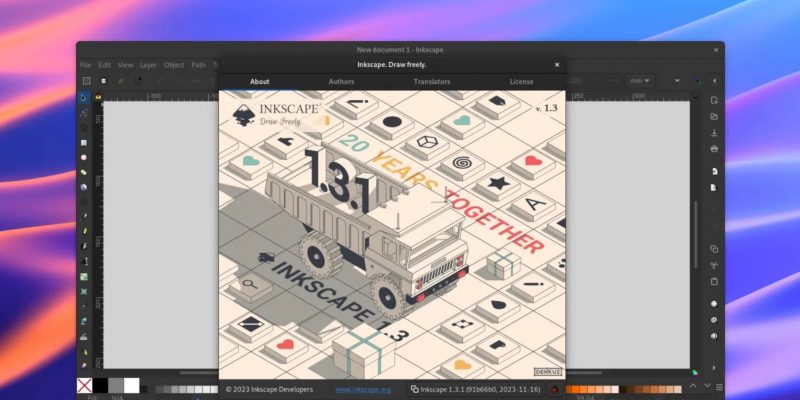Collapse the right panel arrow
This screenshot has width=800, height=400.
tap(714, 81)
